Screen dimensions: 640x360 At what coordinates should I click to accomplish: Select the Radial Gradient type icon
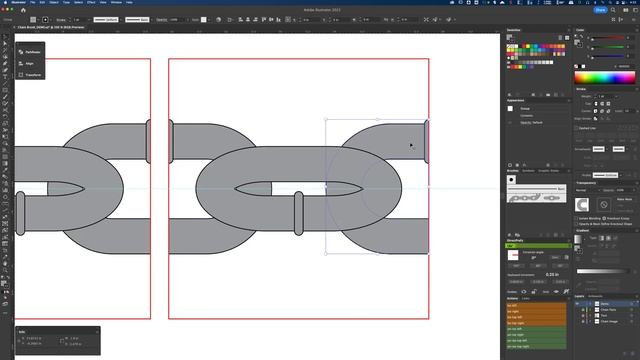609,238
